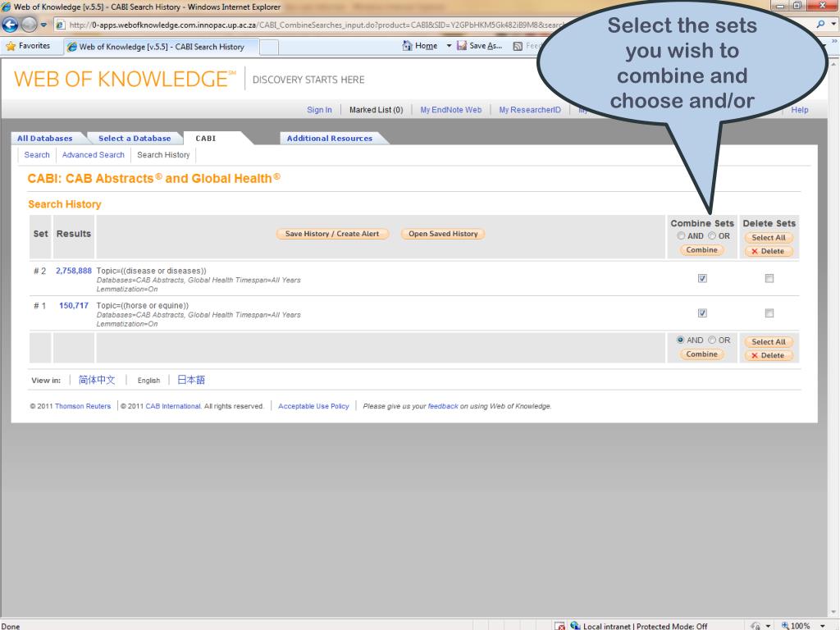Follow the Sign In link
Image resolution: width=840 pixels, height=630 pixels.
319,110
